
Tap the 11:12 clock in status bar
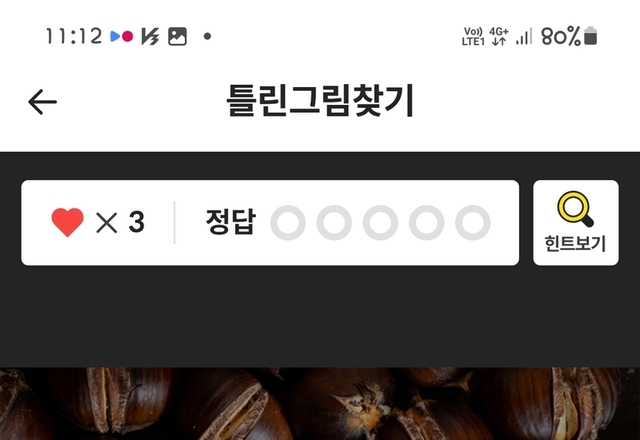pyautogui.click(x=74, y=36)
